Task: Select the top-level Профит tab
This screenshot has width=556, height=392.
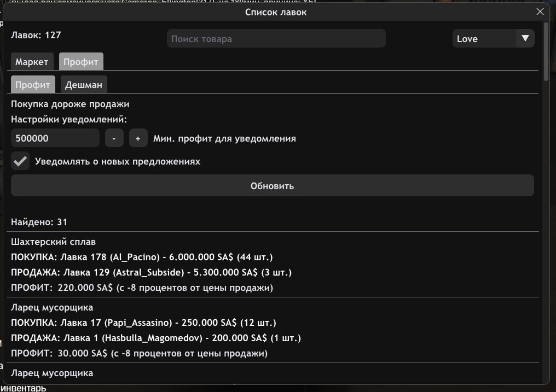Action: click(81, 62)
